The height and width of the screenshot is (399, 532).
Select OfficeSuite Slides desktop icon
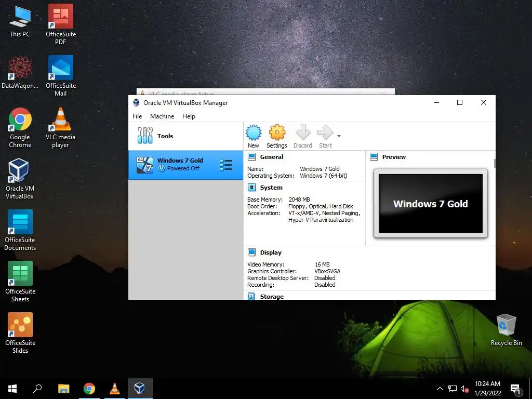pyautogui.click(x=20, y=333)
